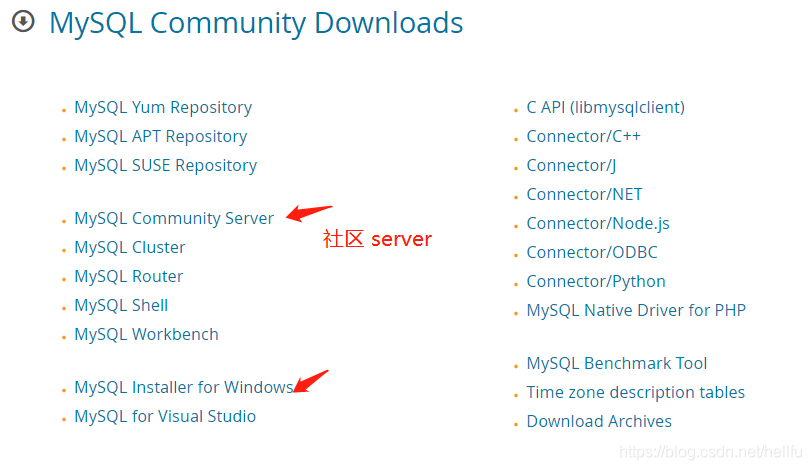The image size is (811, 470).
Task: Open the MySQL Community Downloads heading
Action: click(x=256, y=23)
